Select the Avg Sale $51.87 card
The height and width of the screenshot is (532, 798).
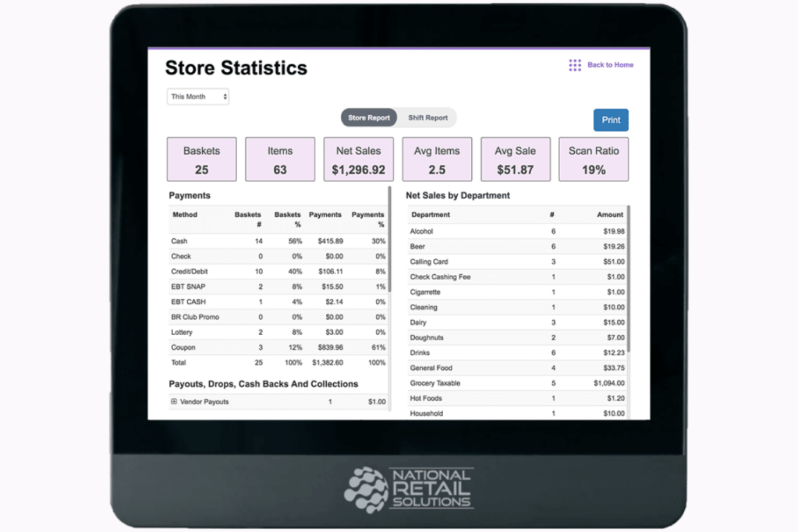click(x=515, y=159)
